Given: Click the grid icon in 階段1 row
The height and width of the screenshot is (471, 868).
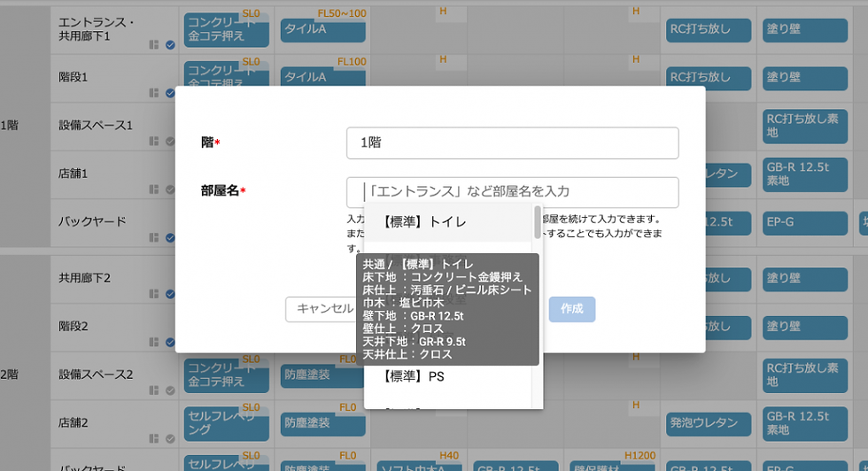Looking at the screenshot, I should coord(154,93).
